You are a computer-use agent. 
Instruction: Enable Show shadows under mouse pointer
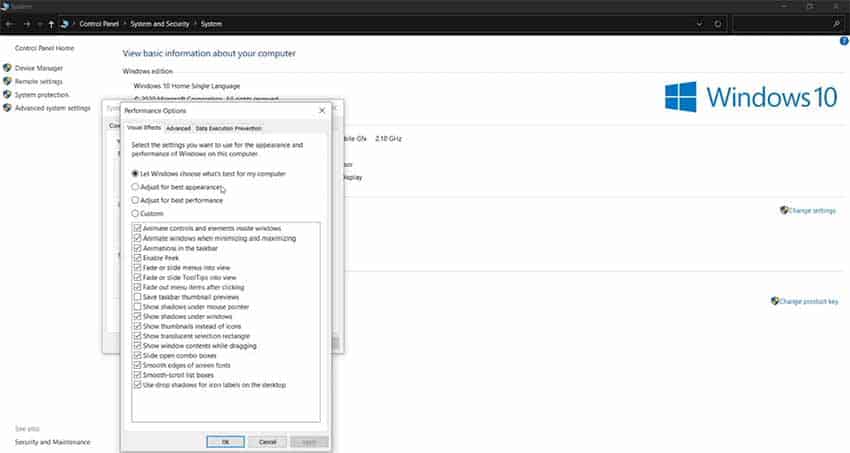tap(138, 307)
